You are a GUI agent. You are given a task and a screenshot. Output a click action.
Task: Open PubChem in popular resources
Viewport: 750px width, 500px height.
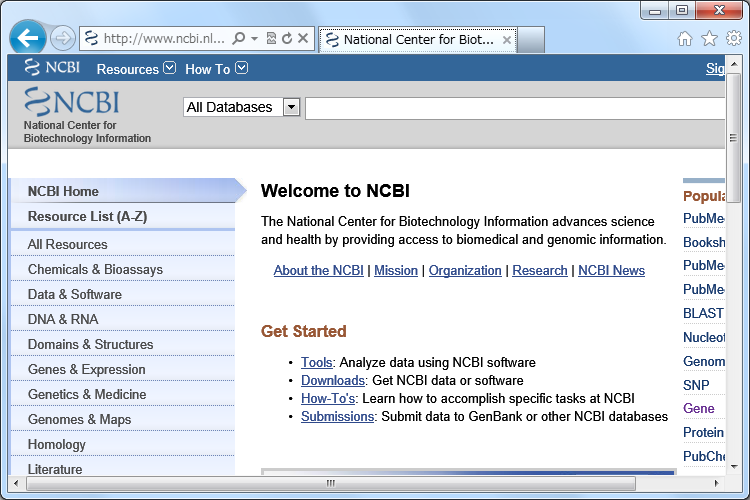point(704,456)
